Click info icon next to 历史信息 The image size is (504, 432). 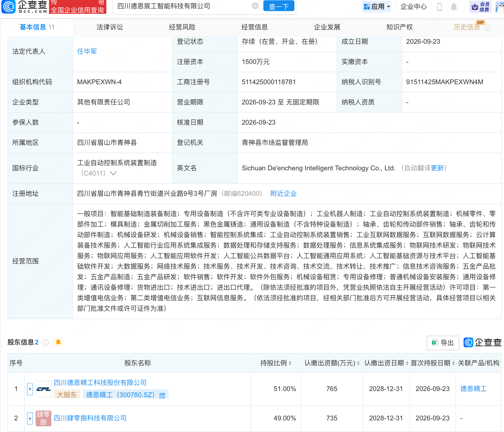[487, 27]
